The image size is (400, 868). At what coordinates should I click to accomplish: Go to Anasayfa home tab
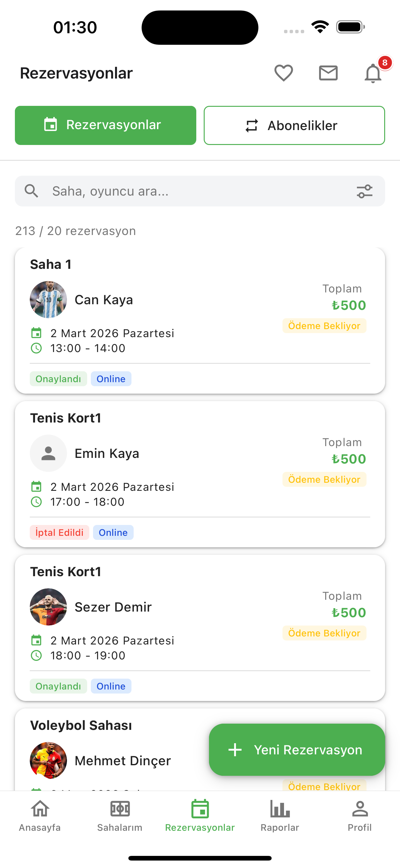click(x=40, y=816)
